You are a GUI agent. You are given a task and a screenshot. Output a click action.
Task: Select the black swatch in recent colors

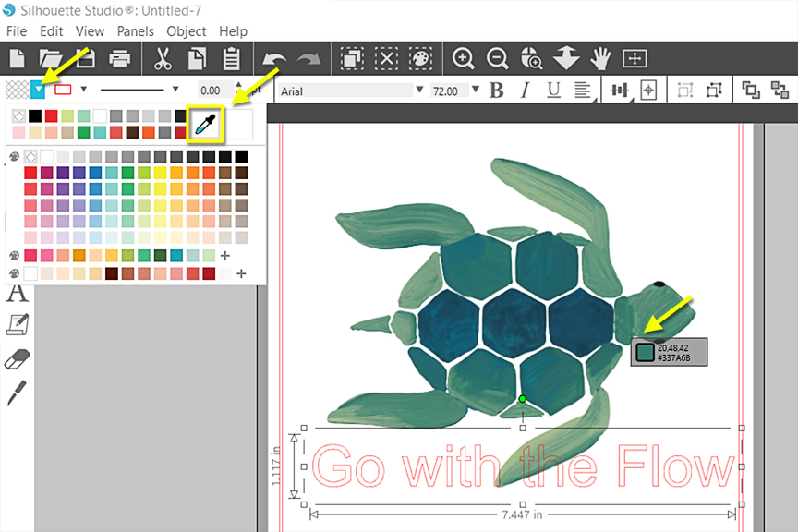pyautogui.click(x=35, y=116)
